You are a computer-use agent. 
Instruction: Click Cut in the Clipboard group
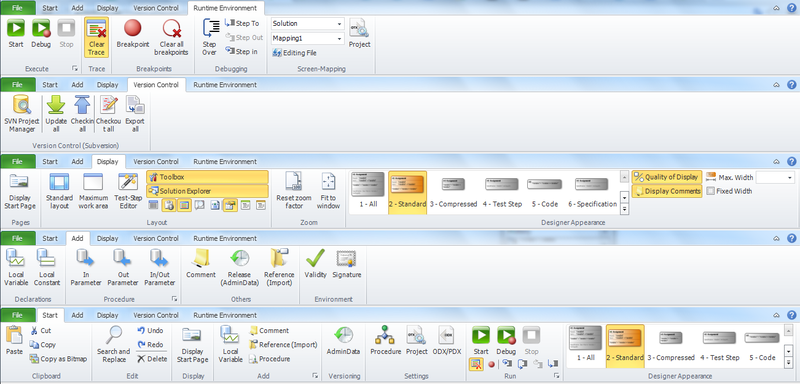click(x=41, y=330)
